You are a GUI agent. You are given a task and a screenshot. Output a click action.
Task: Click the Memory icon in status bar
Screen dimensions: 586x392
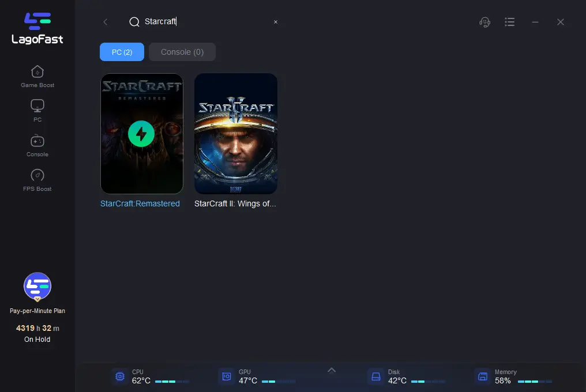coord(483,376)
